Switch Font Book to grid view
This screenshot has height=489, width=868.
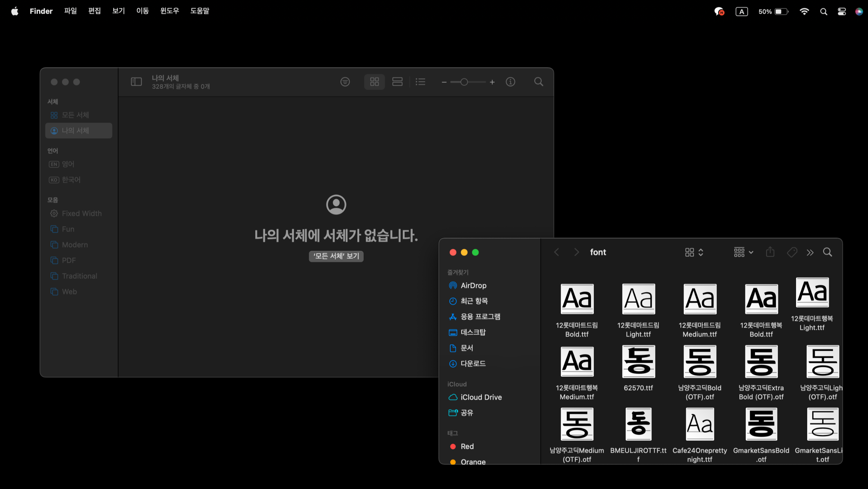[374, 82]
